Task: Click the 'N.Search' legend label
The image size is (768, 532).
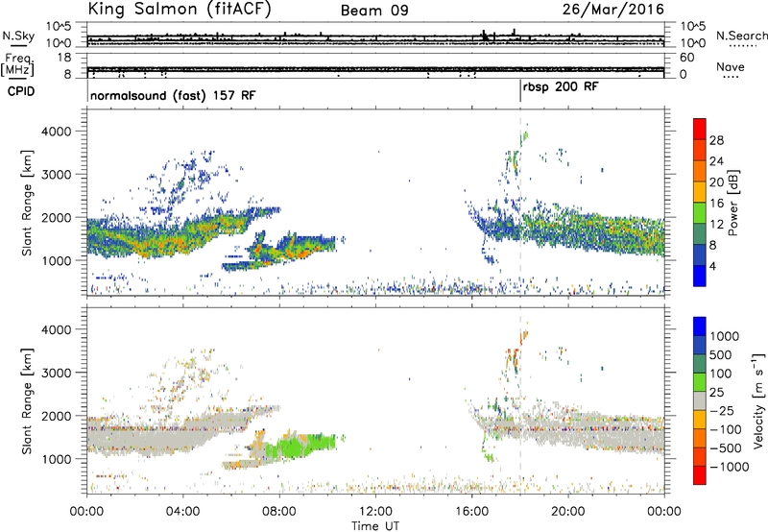Action: (742, 36)
